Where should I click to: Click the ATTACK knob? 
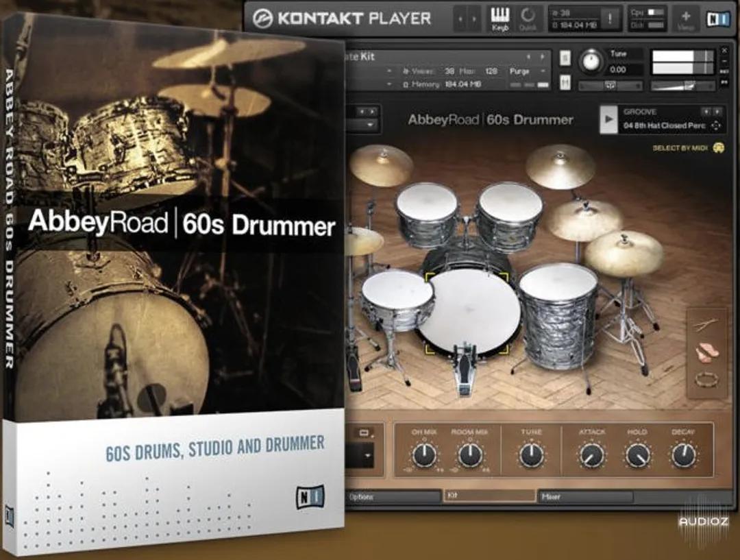[x=591, y=456]
